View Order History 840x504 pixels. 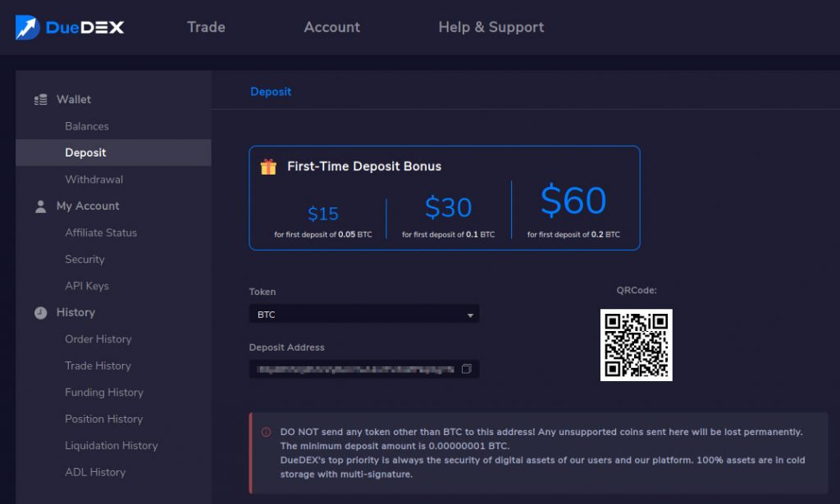click(98, 339)
